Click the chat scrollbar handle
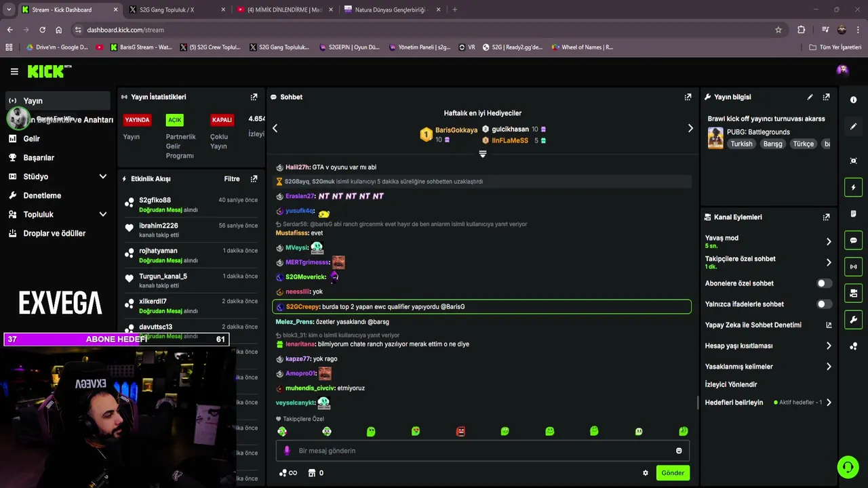The width and height of the screenshot is (868, 488). click(698, 403)
